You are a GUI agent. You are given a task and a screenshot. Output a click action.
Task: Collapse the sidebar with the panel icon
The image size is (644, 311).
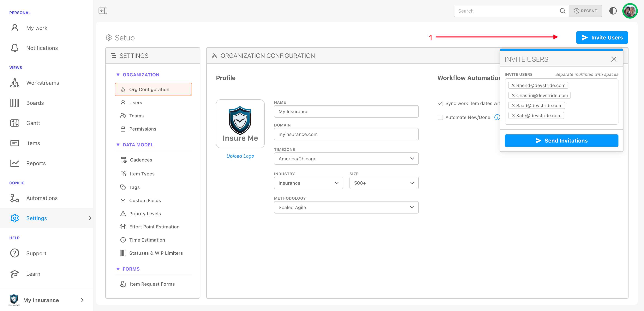(x=103, y=11)
